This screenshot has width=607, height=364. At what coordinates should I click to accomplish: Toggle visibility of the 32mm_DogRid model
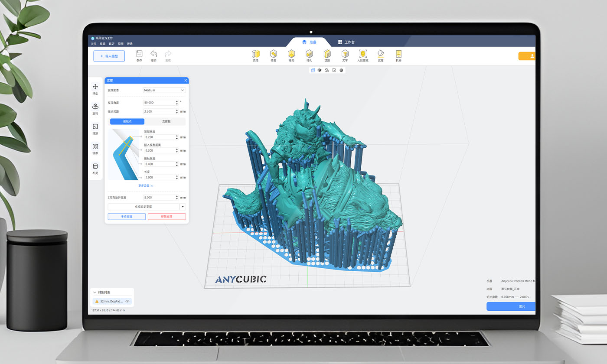coord(127,301)
